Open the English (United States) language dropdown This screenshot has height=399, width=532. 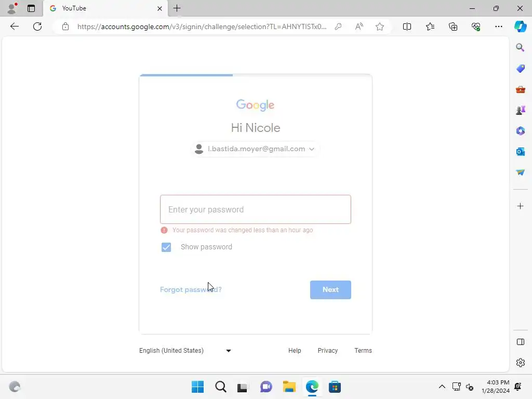(x=185, y=351)
